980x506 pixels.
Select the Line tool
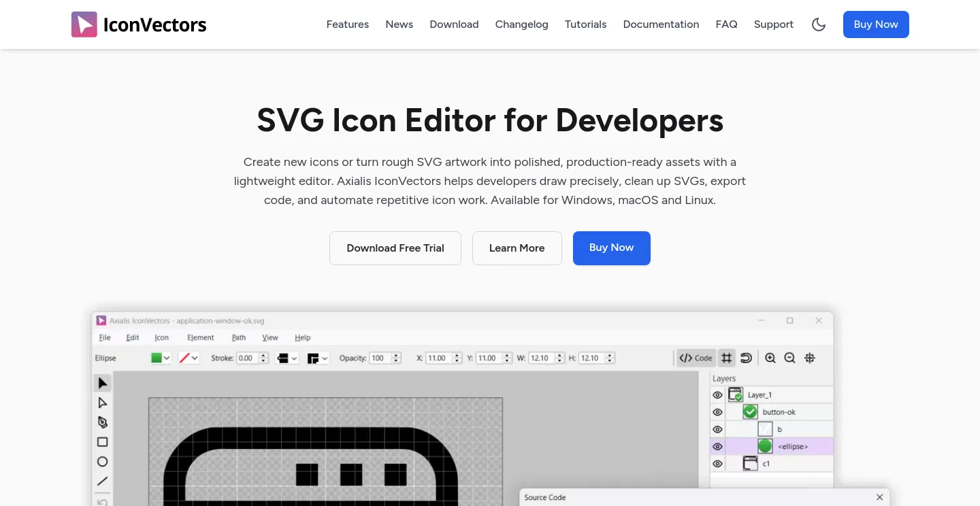click(102, 481)
